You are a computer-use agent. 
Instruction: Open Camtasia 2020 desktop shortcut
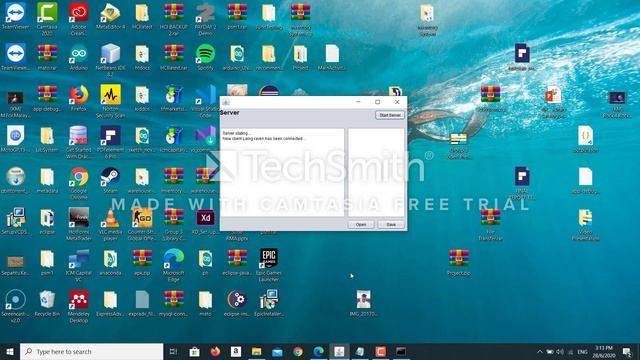pyautogui.click(x=47, y=19)
